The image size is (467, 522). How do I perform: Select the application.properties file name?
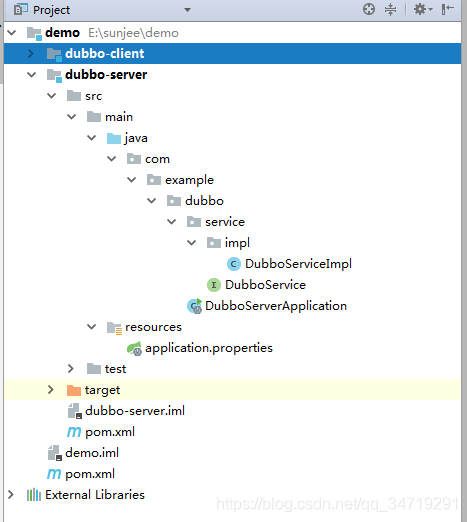tap(209, 348)
